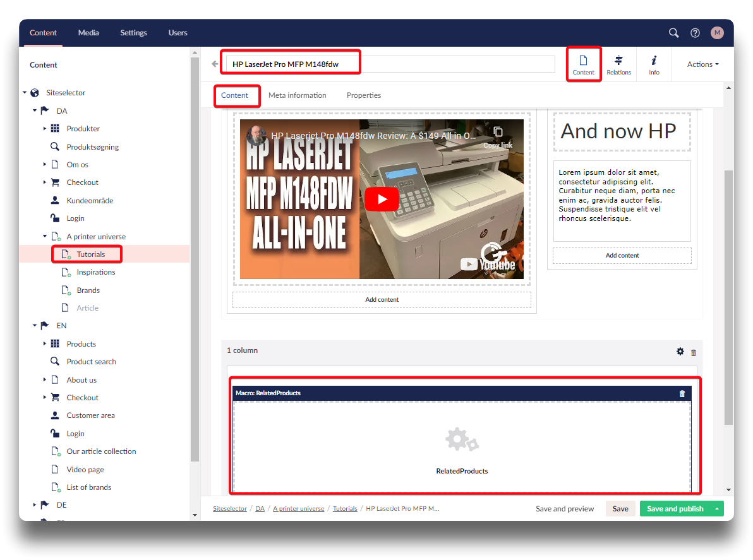This screenshot has width=753, height=560.
Task: Click Save and preview
Action: coord(565,509)
